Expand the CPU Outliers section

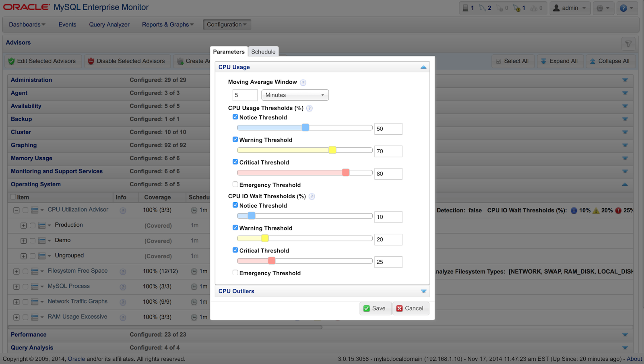(423, 291)
